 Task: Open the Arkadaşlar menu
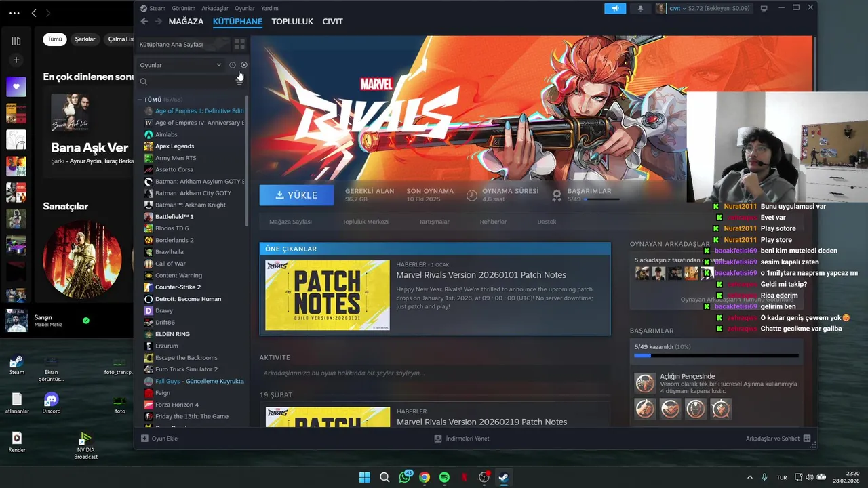pos(214,8)
